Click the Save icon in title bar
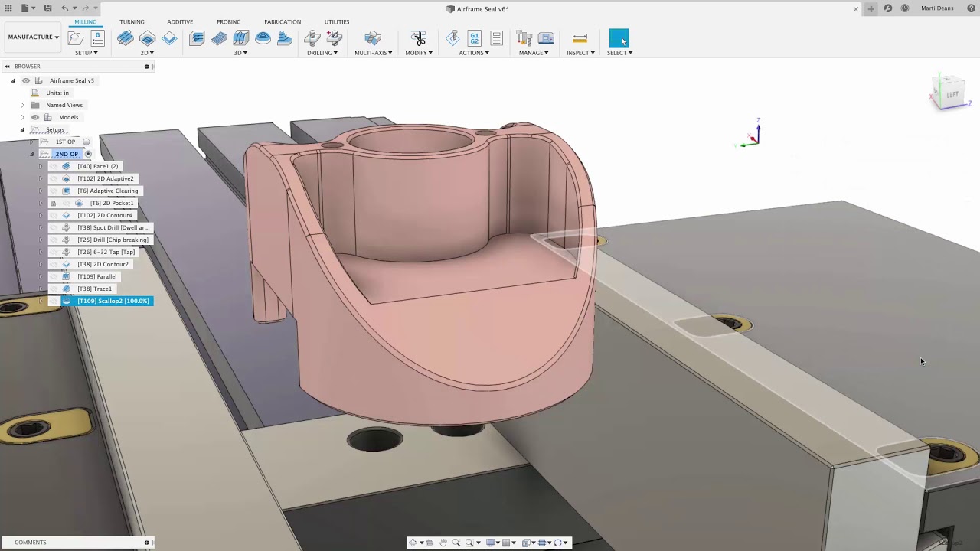Viewport: 980px width, 551px height. 47,8
